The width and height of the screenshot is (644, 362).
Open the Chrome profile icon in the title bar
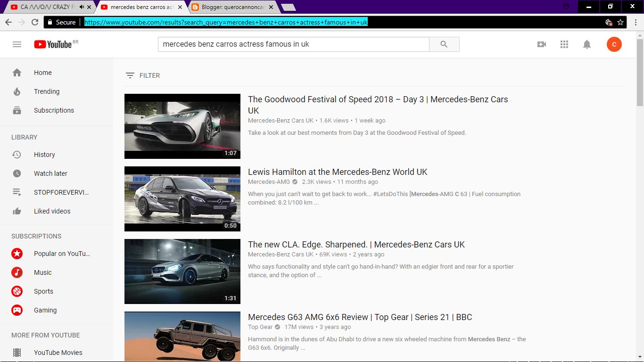point(566,7)
